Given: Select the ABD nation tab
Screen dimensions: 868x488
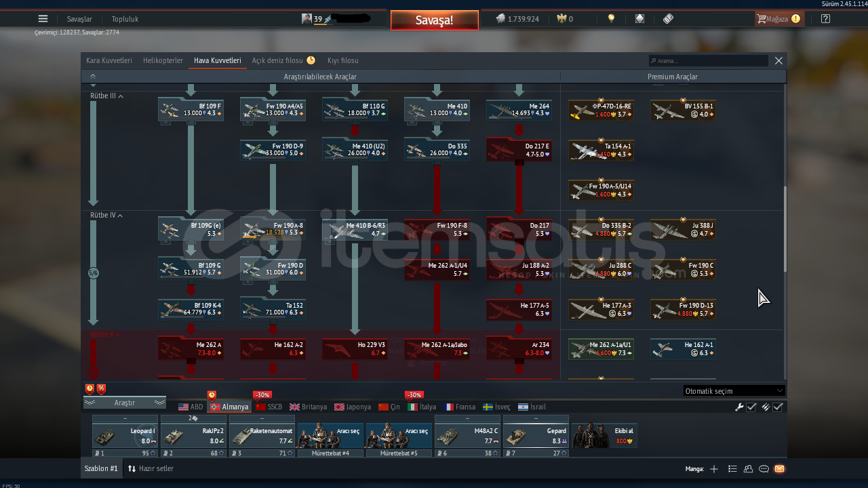Looking at the screenshot, I should coord(191,407).
